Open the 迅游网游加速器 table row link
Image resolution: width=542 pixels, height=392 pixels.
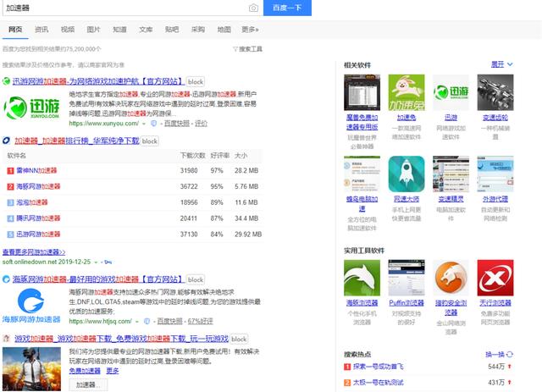pos(38,234)
